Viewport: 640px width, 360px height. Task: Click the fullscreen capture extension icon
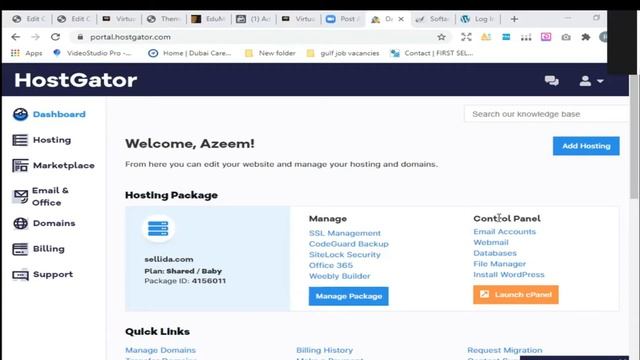pyautogui.click(x=466, y=37)
